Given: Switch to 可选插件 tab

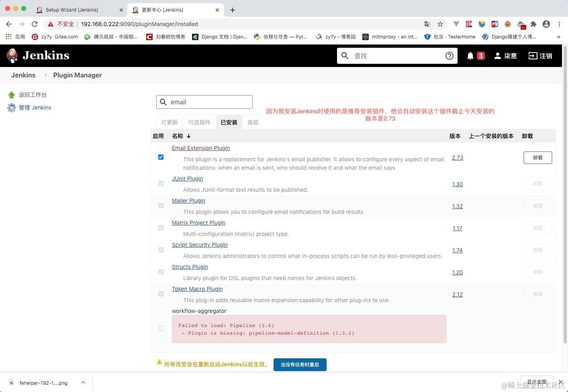Looking at the screenshot, I should point(199,122).
